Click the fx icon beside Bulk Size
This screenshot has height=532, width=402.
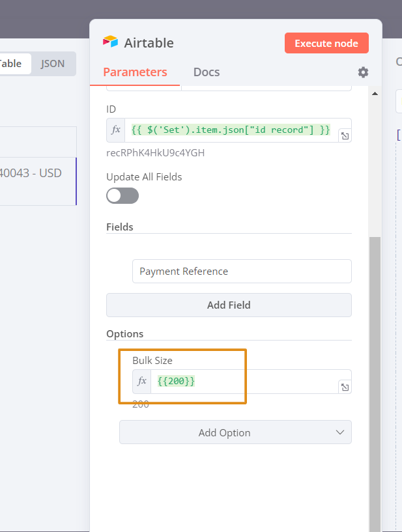click(x=142, y=382)
